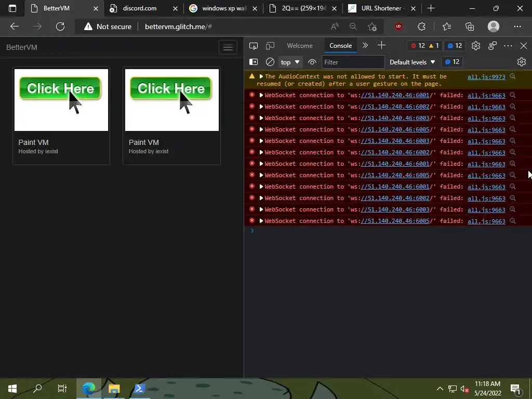Open the all.js:9973 source link
The image size is (532, 399).
click(486, 77)
